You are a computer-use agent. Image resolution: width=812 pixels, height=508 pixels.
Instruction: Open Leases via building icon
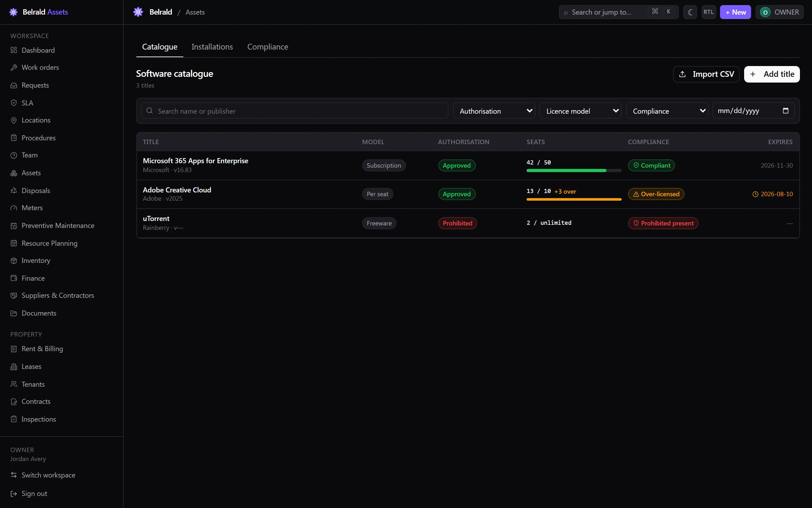coord(14,366)
